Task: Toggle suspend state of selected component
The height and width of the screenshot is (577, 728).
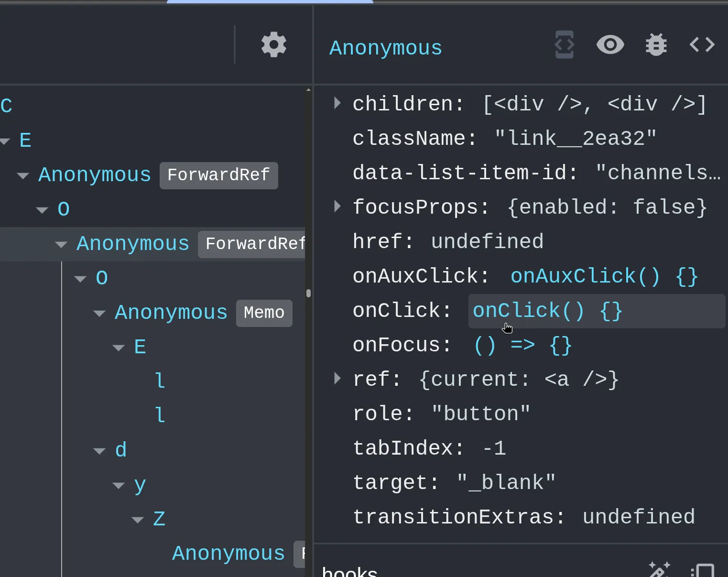Action: coord(565,45)
